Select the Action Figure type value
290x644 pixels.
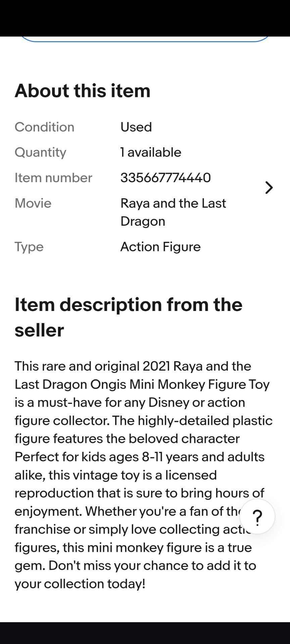click(160, 247)
